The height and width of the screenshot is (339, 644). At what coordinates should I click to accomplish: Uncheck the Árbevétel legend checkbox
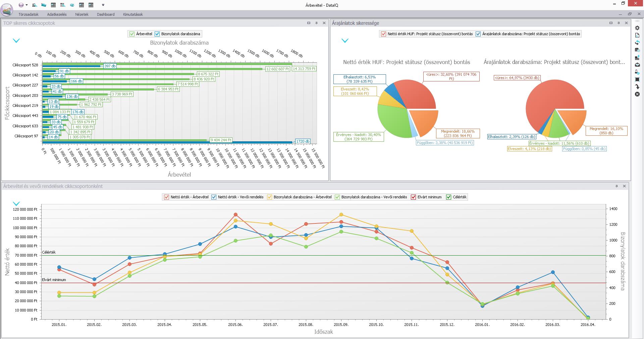pyautogui.click(x=132, y=34)
